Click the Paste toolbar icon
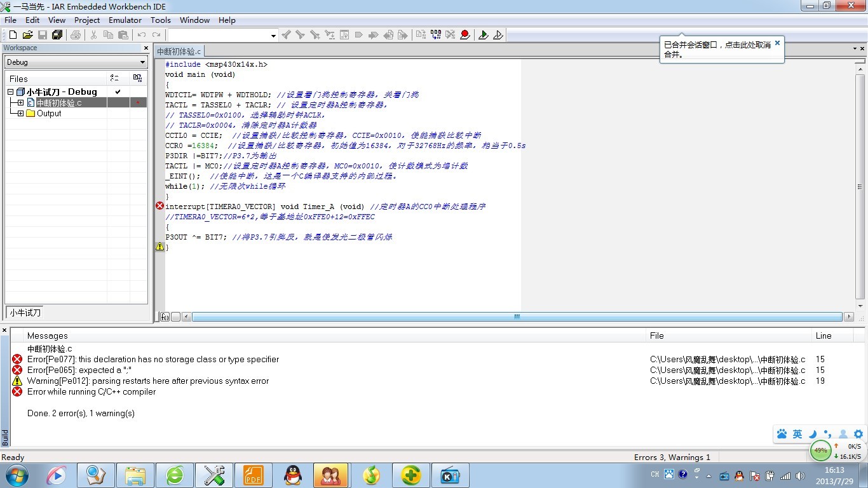 pos(123,35)
